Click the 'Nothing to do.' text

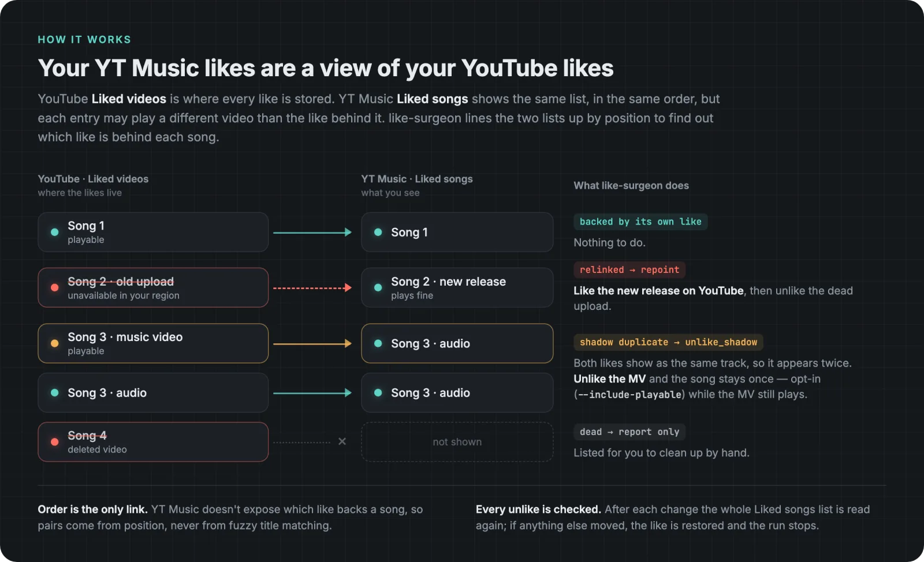point(609,242)
